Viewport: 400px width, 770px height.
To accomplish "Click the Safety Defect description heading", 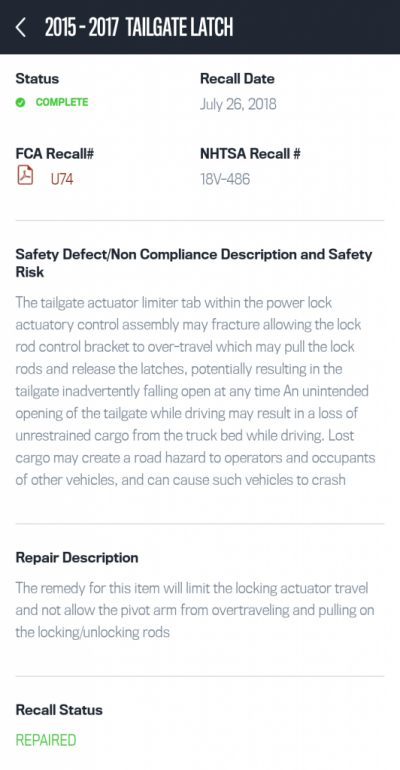I will click(x=194, y=263).
